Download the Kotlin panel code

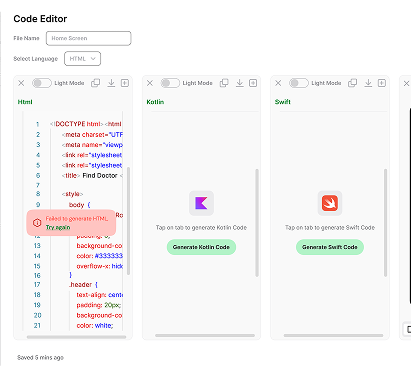[239, 83]
